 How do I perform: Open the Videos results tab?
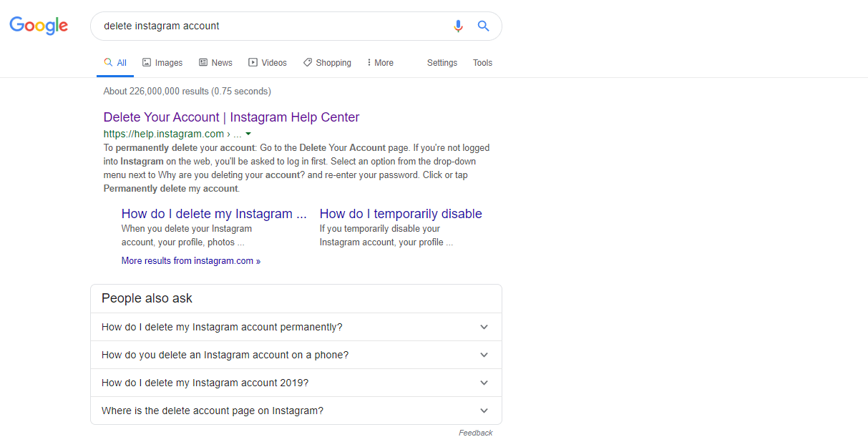coord(268,63)
